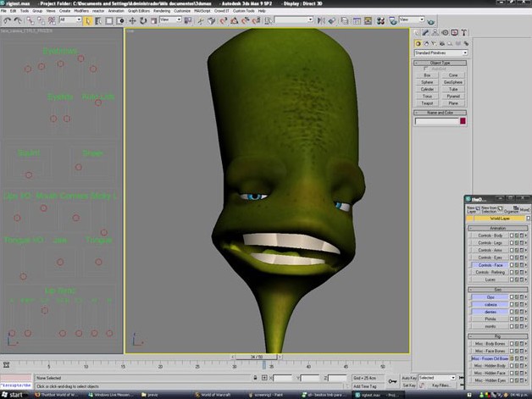
Task: Select the Geometry category icon
Action: [418, 43]
